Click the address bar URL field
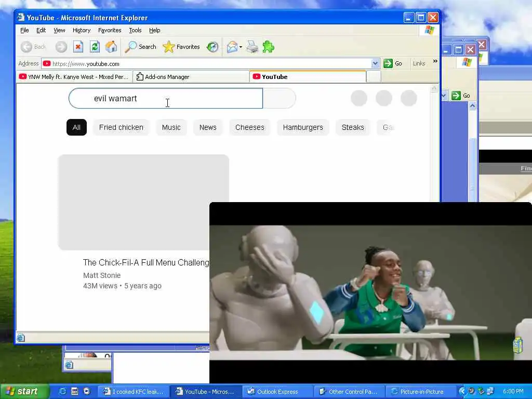This screenshot has width=532, height=399. (206, 64)
